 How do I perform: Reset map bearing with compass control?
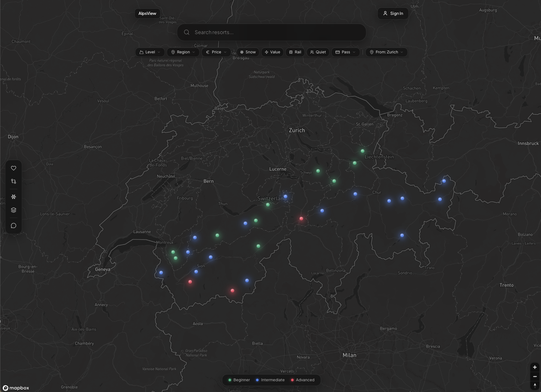[x=535, y=385]
